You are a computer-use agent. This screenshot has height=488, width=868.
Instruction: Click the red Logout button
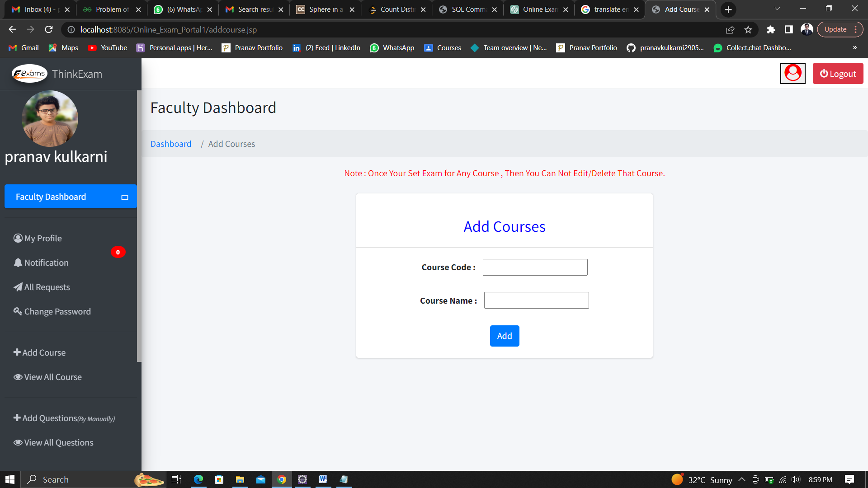838,73
